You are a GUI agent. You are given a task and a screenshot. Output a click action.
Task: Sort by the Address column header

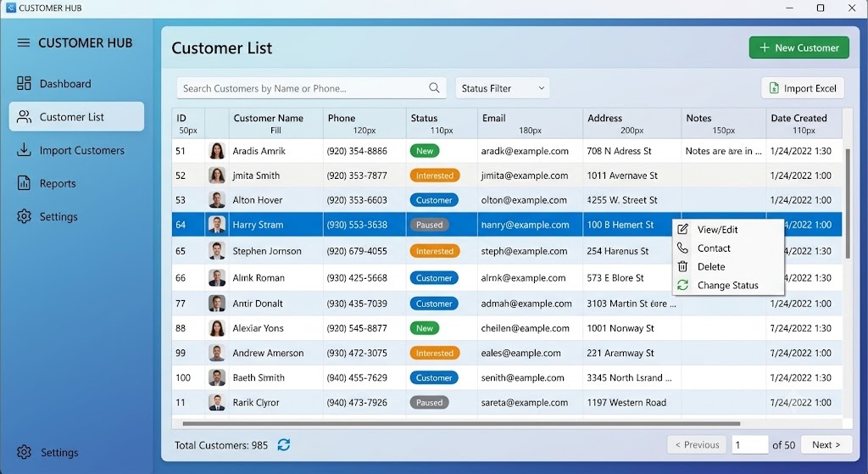632,124
